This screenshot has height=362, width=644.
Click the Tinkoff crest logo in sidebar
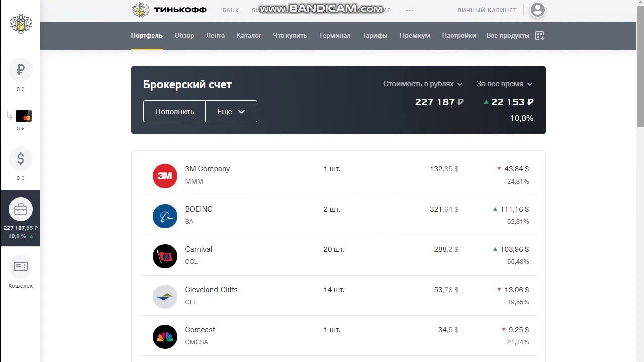click(21, 24)
